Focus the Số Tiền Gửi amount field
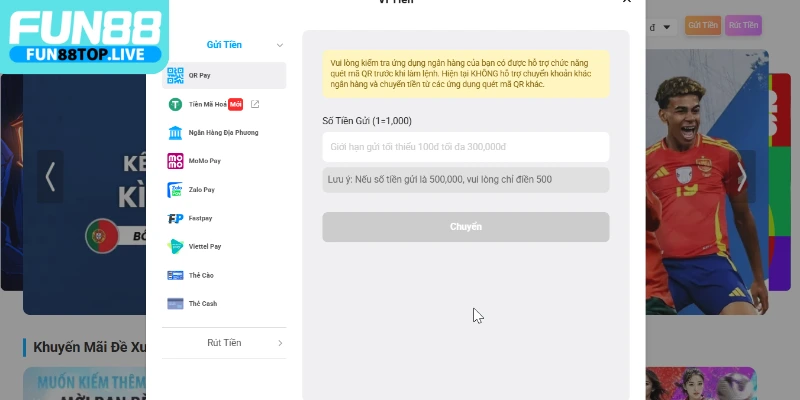Screen dimensions: 800x400 pos(466,147)
